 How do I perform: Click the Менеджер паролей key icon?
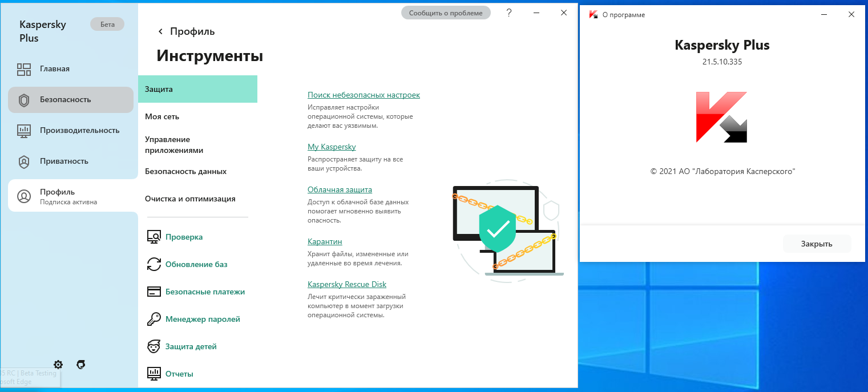(154, 319)
